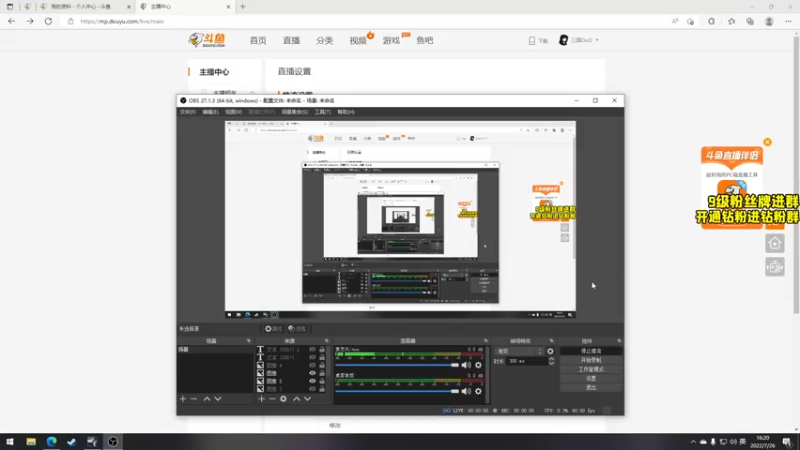Open the OBS 工具(T) menu
The height and width of the screenshot is (450, 800).
pyautogui.click(x=322, y=112)
